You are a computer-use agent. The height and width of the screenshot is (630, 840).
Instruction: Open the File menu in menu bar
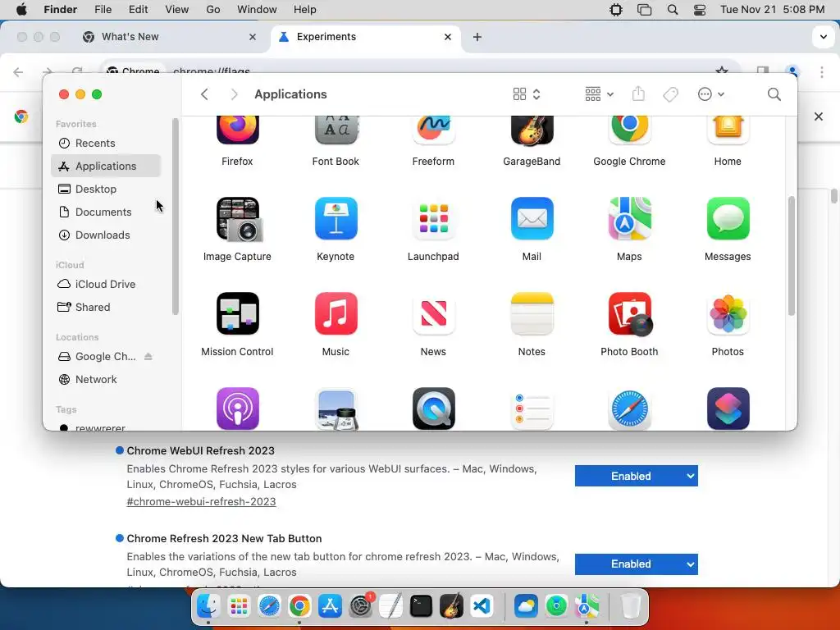pos(103,10)
